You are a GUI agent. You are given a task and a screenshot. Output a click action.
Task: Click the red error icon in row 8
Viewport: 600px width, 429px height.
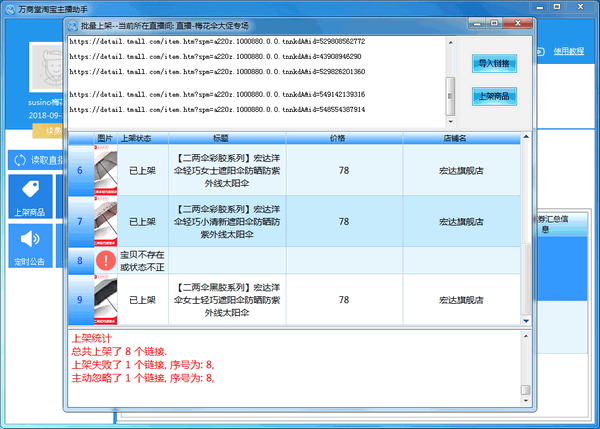click(x=106, y=261)
